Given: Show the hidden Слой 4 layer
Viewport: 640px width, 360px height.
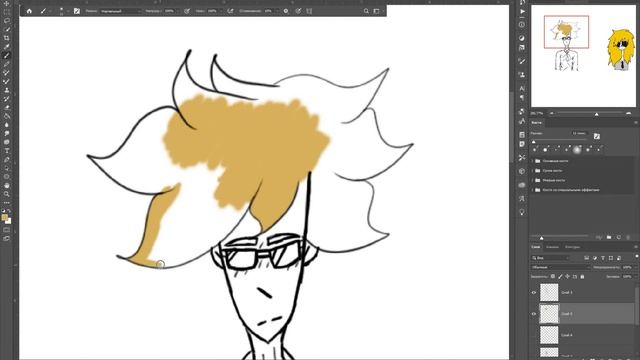Looking at the screenshot, I should pyautogui.click(x=534, y=335).
